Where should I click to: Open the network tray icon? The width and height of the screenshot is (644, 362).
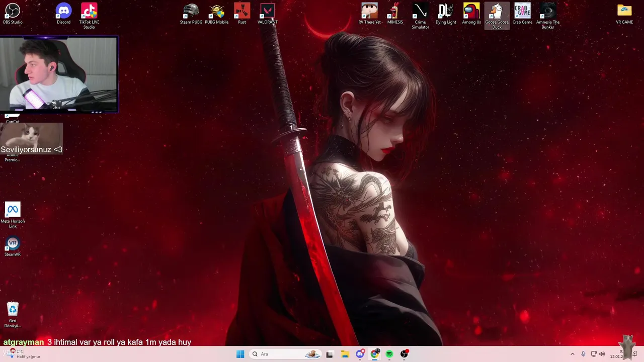pyautogui.click(x=594, y=354)
